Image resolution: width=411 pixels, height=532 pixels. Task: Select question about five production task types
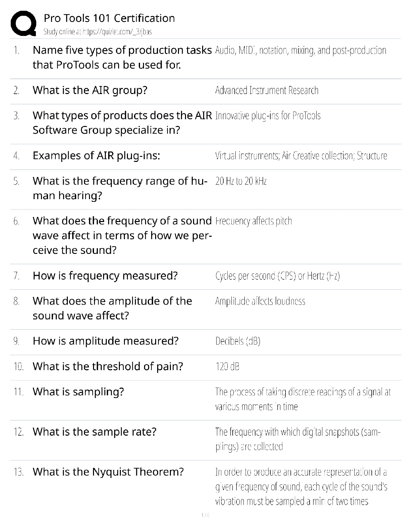(122, 57)
